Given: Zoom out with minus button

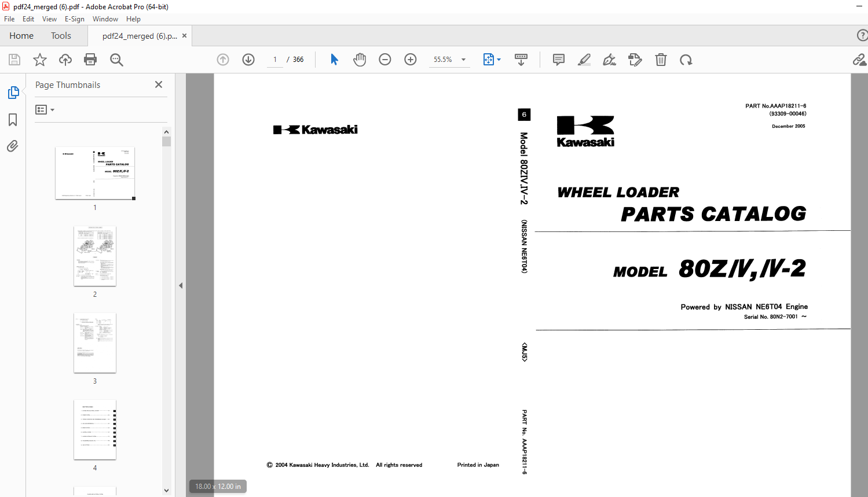Looking at the screenshot, I should pos(385,60).
